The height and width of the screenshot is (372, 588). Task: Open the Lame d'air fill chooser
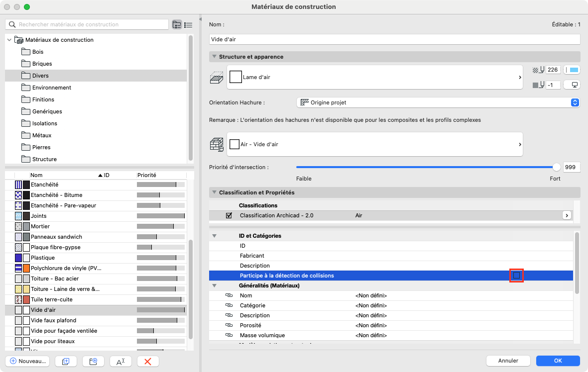[x=374, y=77]
